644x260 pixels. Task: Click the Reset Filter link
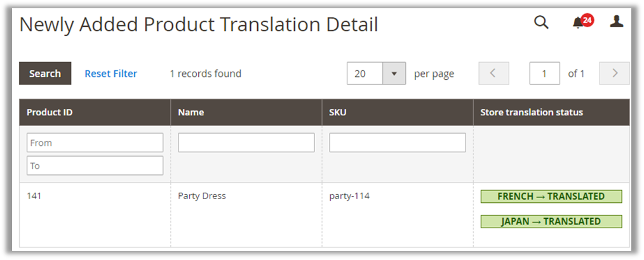(111, 74)
